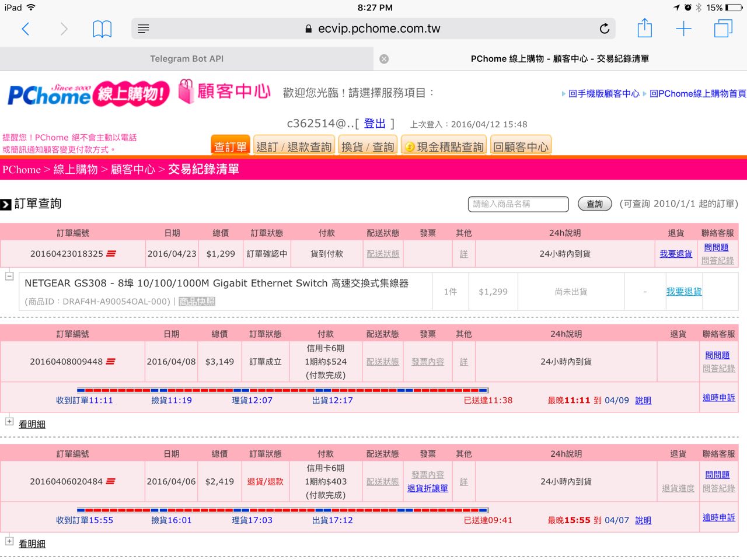Open the 商品快照 product snapshot link
The height and width of the screenshot is (560, 747).
tap(197, 302)
